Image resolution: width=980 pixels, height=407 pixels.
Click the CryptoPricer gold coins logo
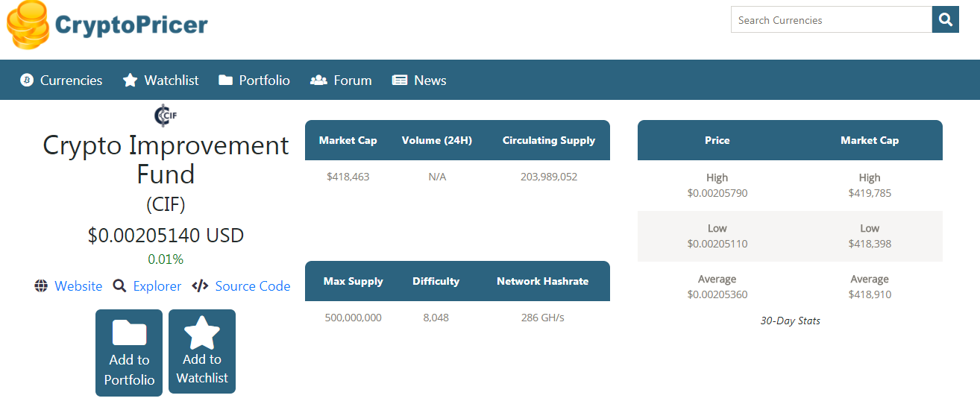[28, 25]
